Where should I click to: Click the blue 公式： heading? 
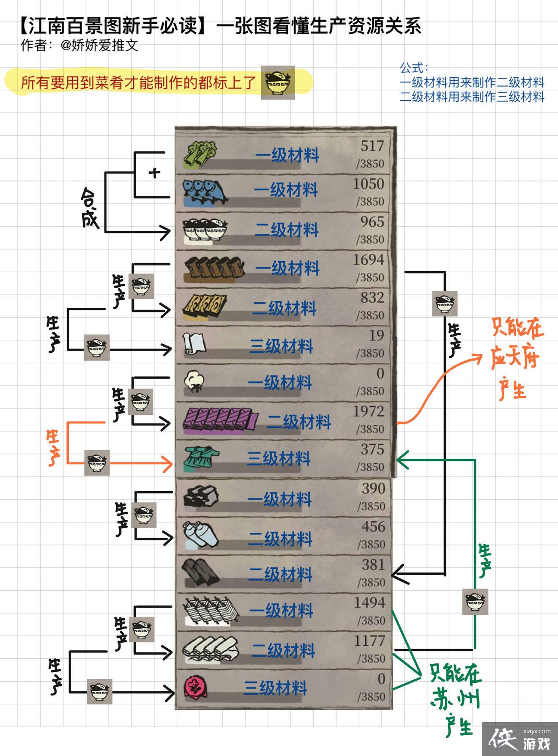tap(414, 68)
